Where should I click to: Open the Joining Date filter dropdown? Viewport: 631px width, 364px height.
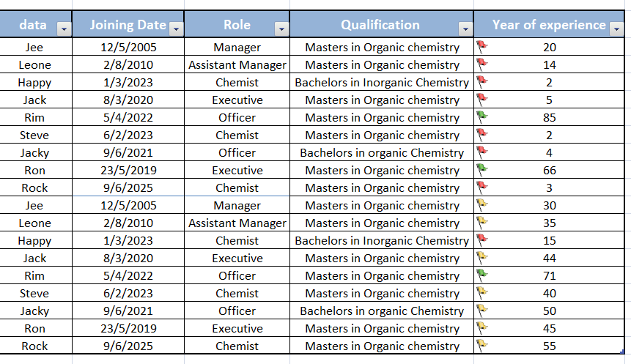[176, 29]
